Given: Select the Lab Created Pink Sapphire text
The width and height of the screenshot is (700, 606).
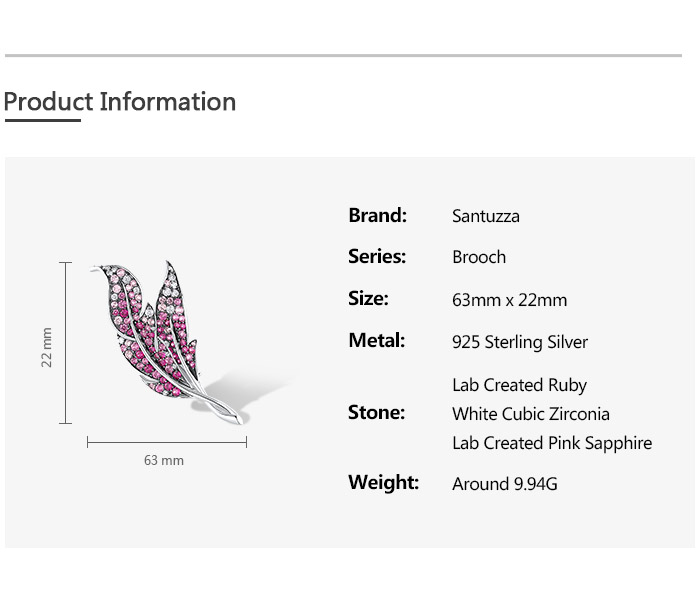Looking at the screenshot, I should tap(552, 443).
